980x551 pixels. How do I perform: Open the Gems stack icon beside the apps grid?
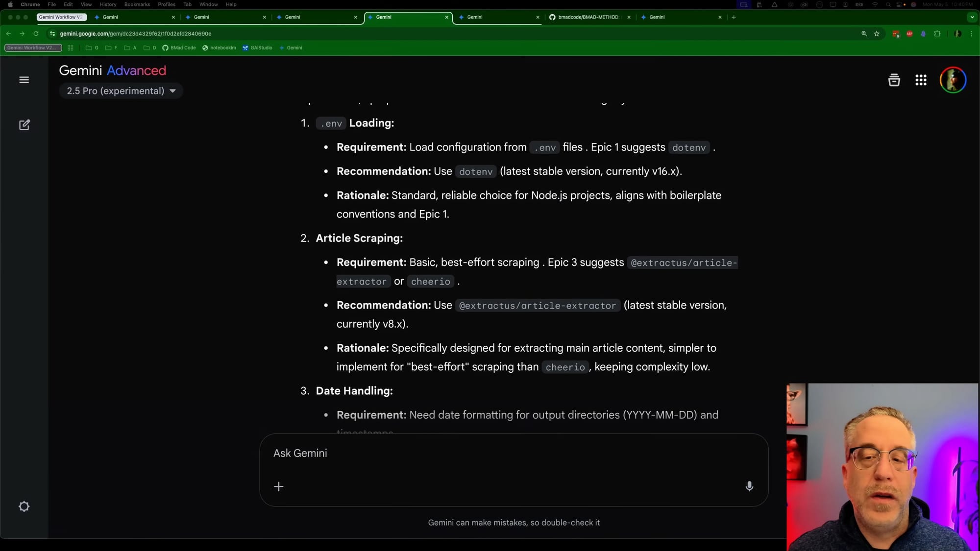(894, 80)
